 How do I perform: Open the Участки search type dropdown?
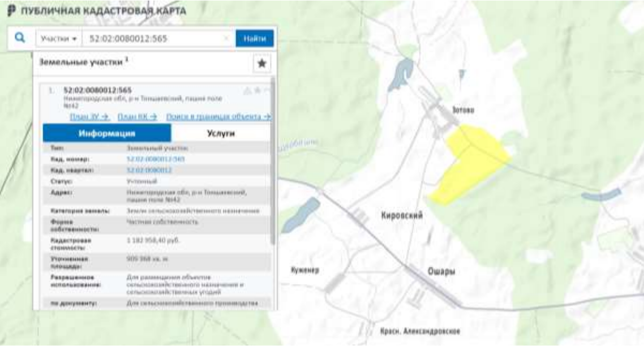point(58,39)
